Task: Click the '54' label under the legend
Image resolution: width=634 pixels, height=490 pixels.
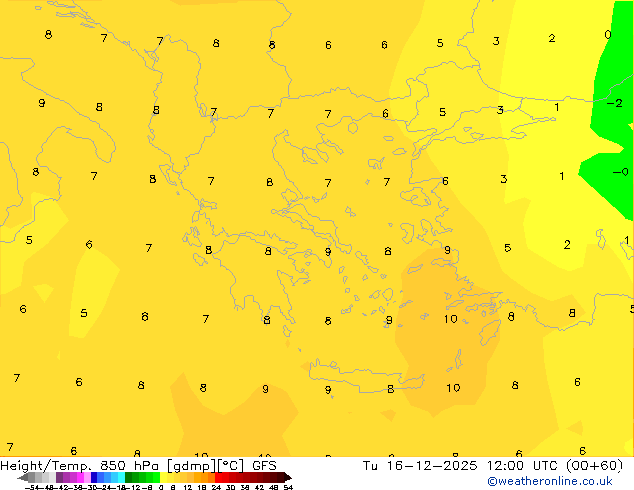Action: point(288,487)
